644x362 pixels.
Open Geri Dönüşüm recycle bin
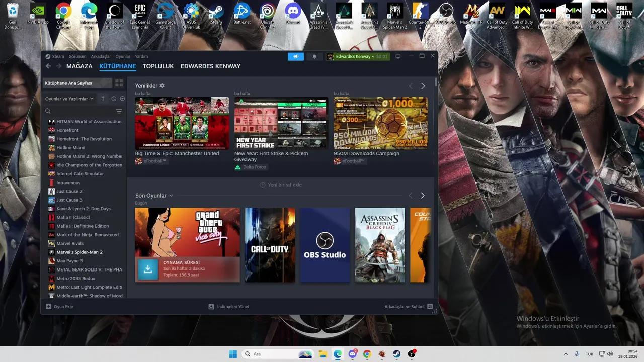(x=13, y=16)
